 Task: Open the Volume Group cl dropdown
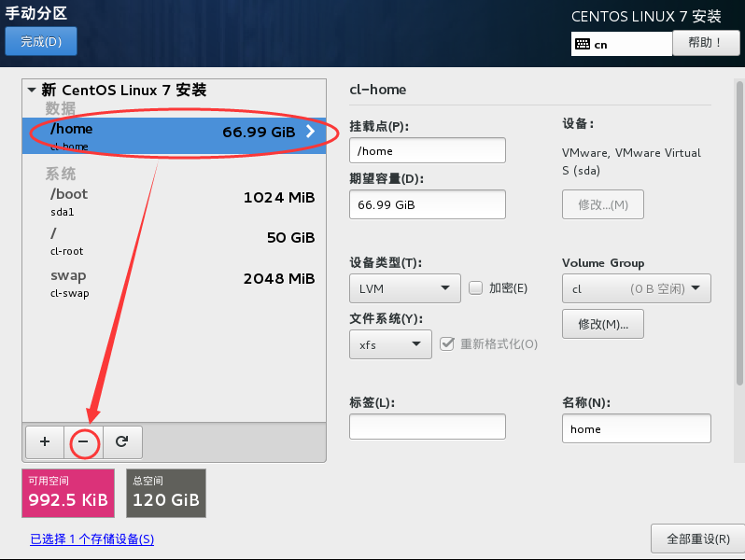[x=636, y=288]
